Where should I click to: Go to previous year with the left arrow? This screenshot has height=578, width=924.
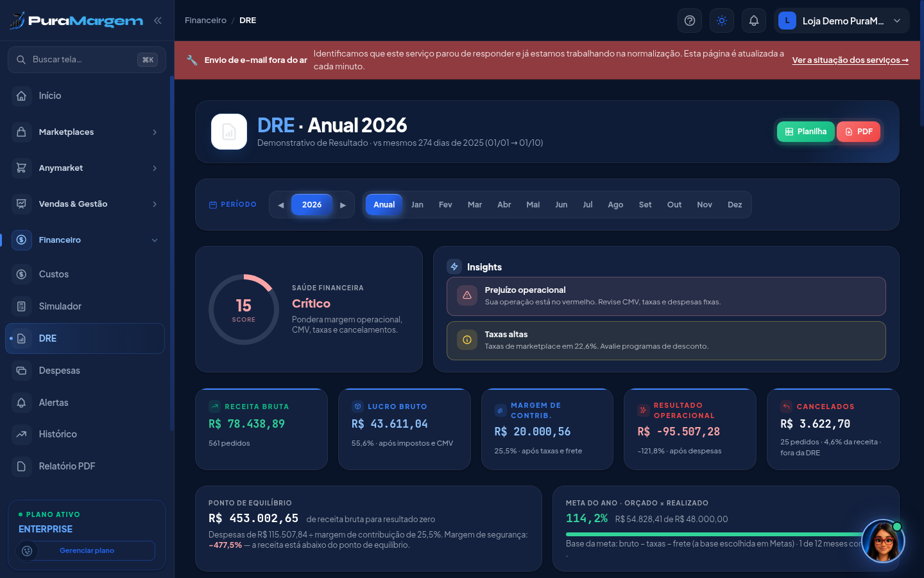280,205
